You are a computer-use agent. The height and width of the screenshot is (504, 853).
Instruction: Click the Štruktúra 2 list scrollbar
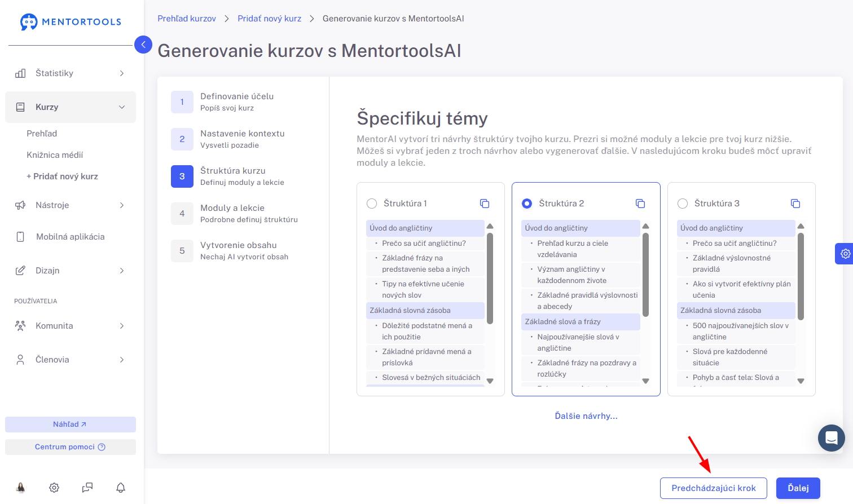tap(646, 275)
